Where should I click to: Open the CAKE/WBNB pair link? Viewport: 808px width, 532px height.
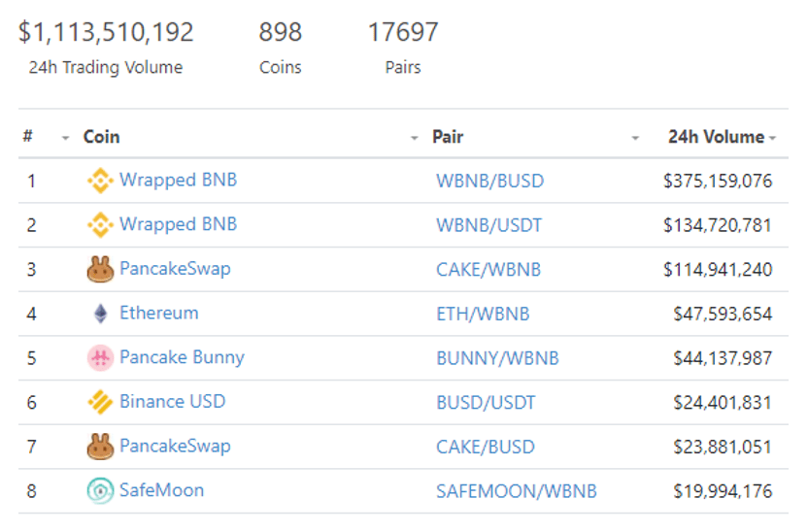pyautogui.click(x=488, y=270)
